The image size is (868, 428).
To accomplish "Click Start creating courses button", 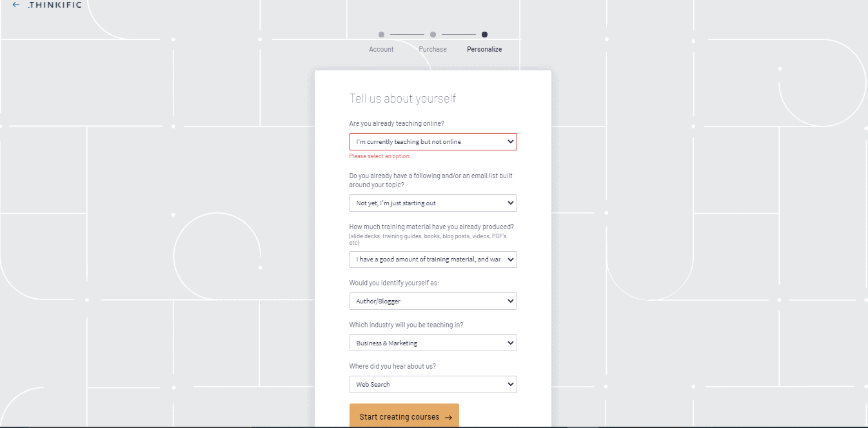I will coord(399,416).
